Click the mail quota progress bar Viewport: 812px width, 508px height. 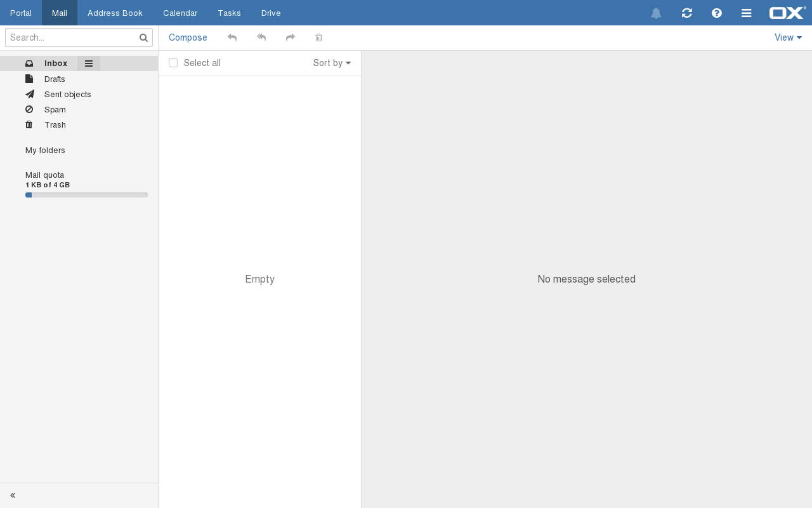[x=86, y=195]
